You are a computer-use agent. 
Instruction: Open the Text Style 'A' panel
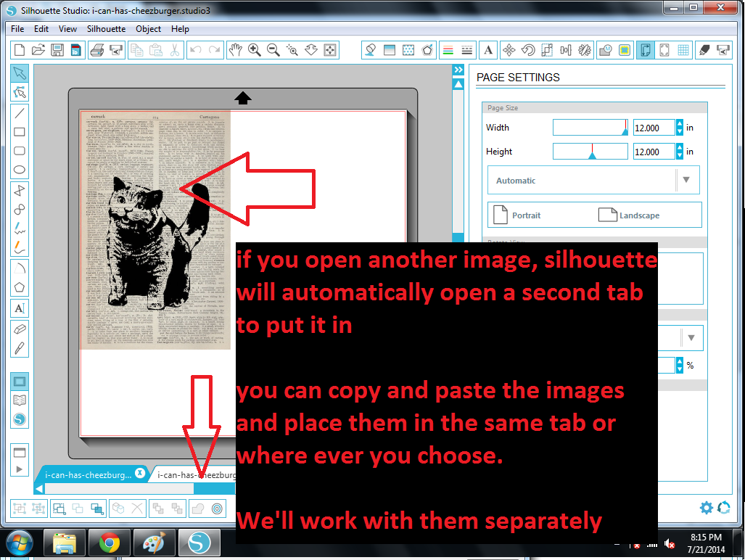pos(488,50)
